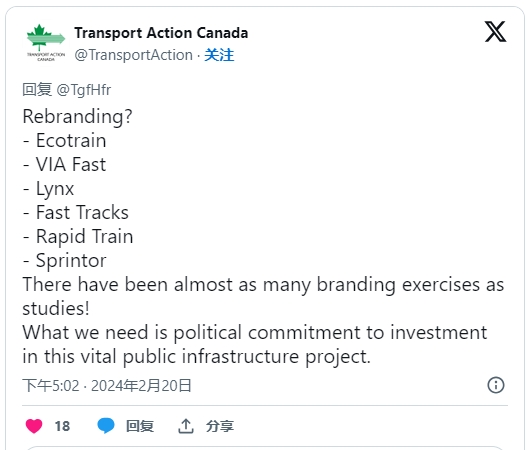
Task: Like the tweet with the heart icon
Action: [x=34, y=426]
